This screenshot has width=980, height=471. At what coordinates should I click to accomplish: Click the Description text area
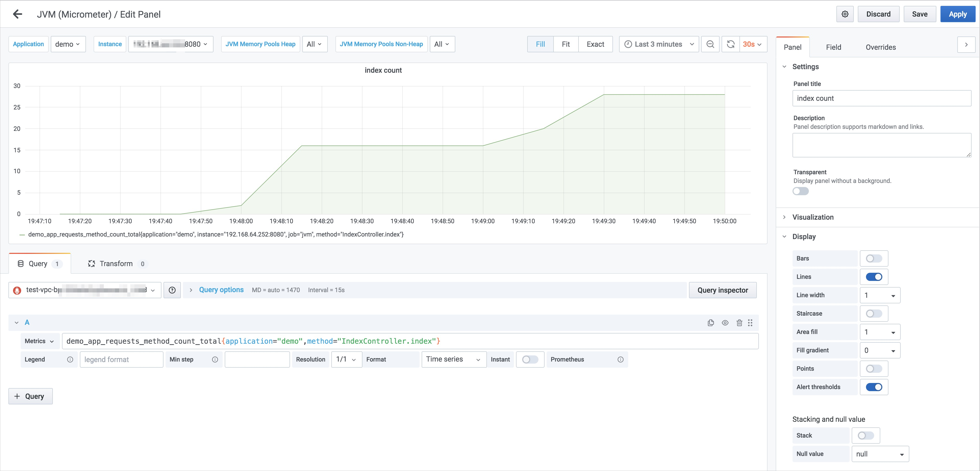coord(882,145)
